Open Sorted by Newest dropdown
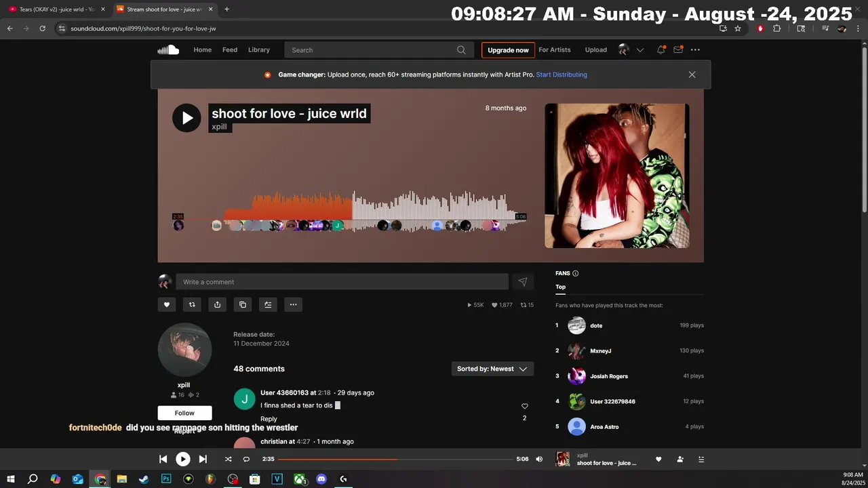This screenshot has width=868, height=488. 492,369
